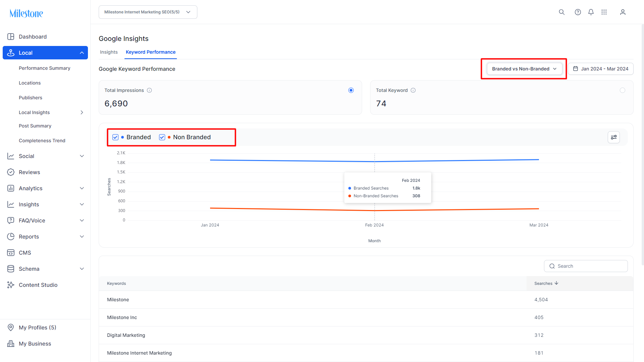Expand the Schema menu chevron
This screenshot has width=644, height=362.
[x=82, y=269]
